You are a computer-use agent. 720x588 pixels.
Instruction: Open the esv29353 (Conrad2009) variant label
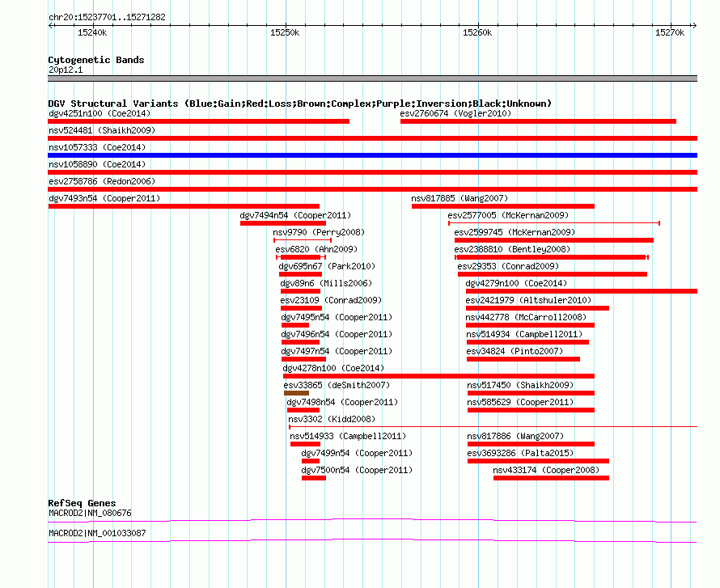tap(508, 266)
